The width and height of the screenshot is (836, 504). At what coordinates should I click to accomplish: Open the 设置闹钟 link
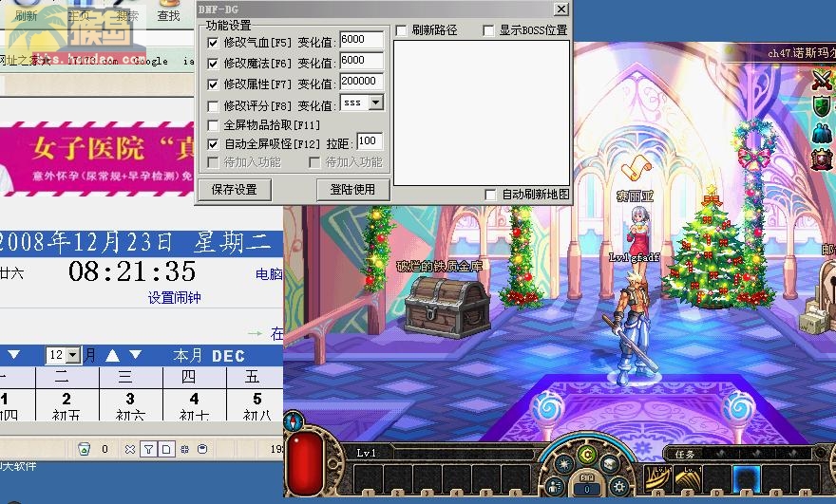pyautogui.click(x=175, y=297)
